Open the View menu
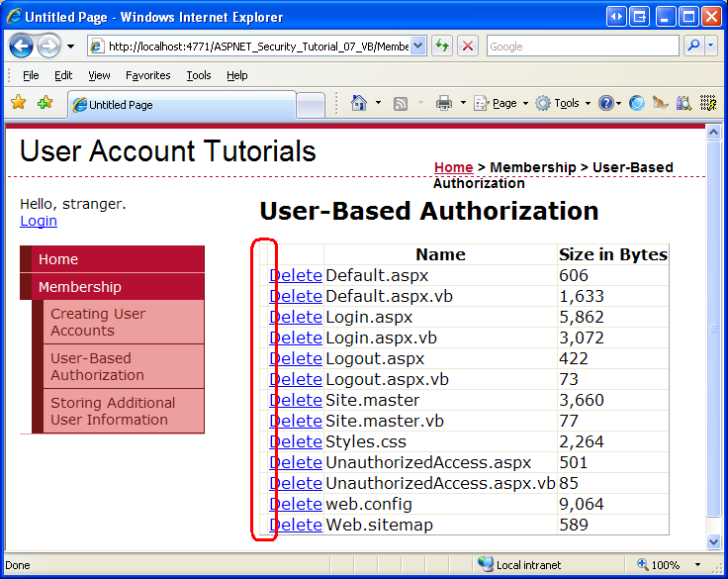This screenshot has width=728, height=579. coord(99,75)
